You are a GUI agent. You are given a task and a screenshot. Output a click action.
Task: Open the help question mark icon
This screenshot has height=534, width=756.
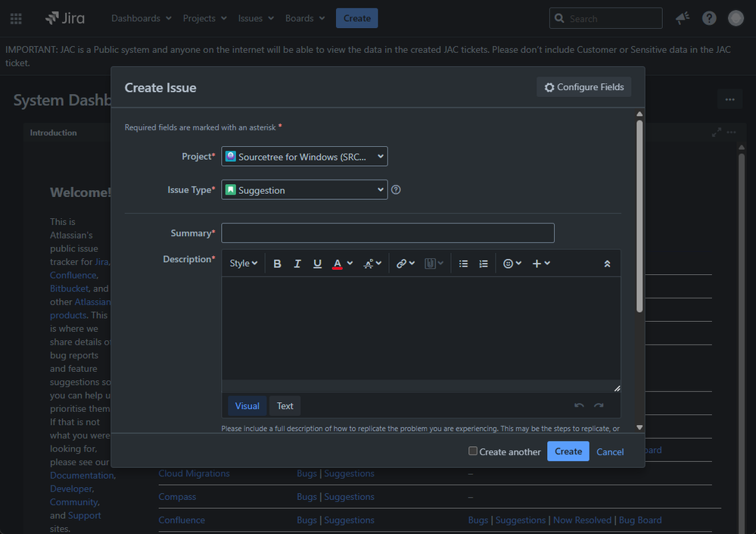(x=709, y=18)
